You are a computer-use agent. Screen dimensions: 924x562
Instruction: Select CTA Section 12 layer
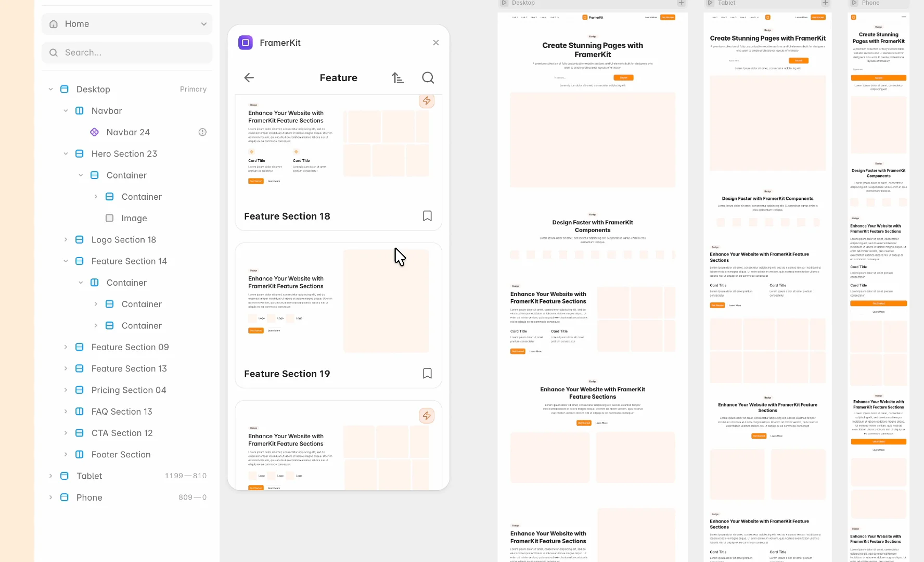click(x=122, y=433)
